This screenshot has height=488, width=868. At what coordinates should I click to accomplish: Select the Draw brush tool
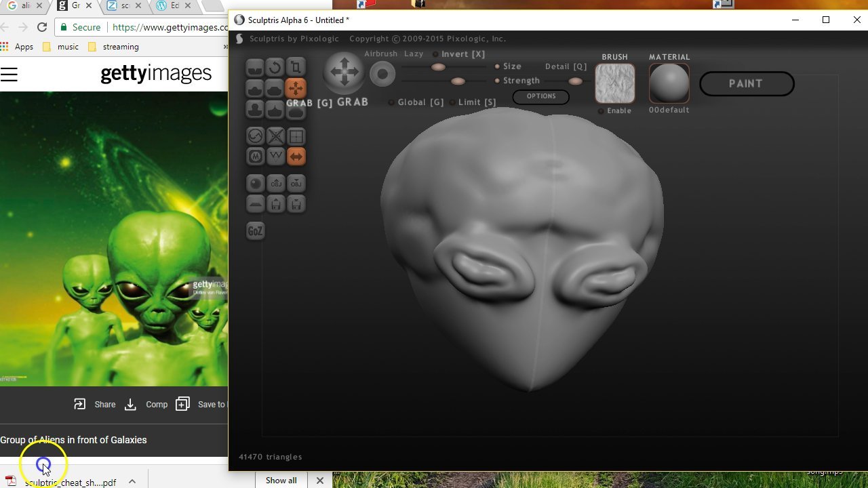[254, 87]
